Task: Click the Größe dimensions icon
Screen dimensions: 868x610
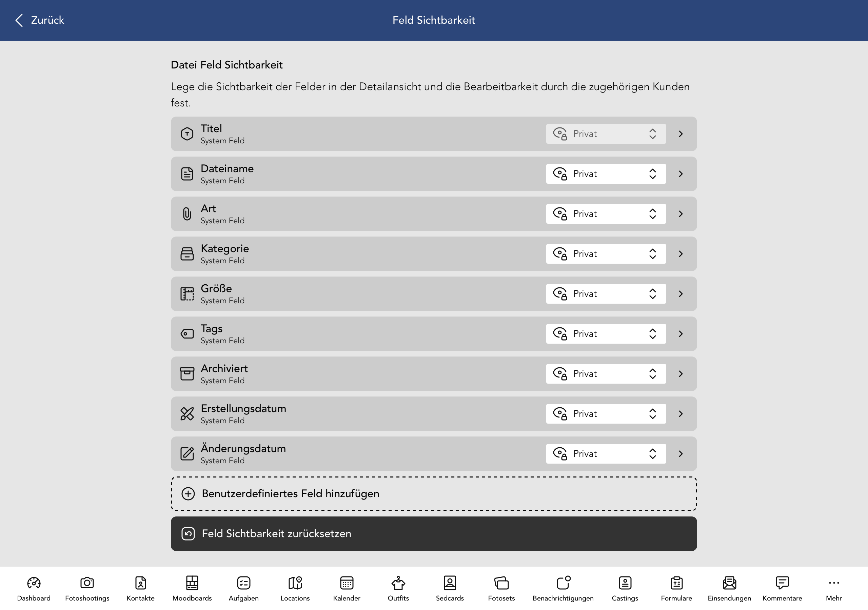Action: pyautogui.click(x=187, y=294)
